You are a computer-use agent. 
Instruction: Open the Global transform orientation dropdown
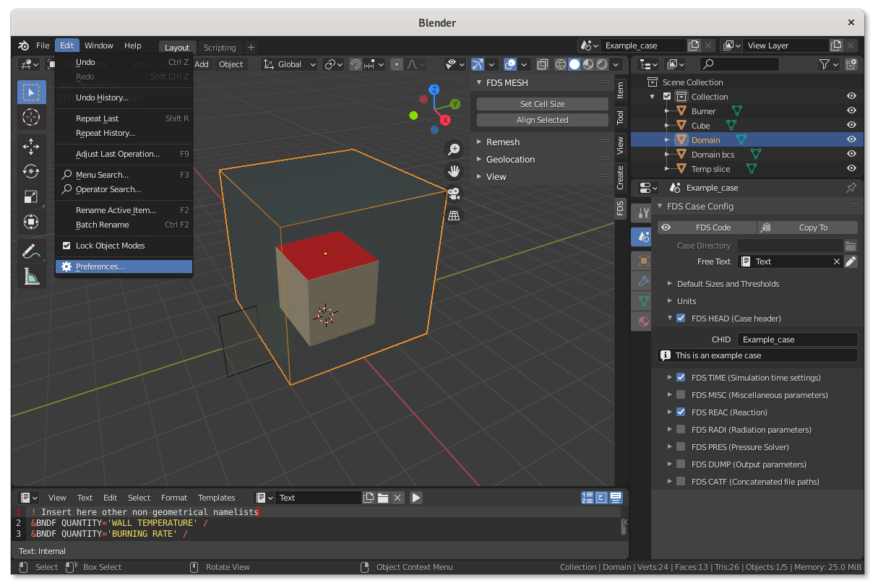coord(290,64)
